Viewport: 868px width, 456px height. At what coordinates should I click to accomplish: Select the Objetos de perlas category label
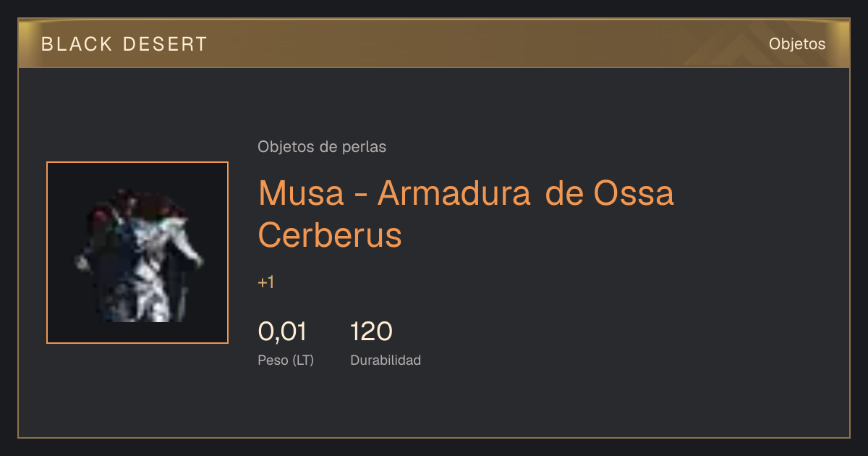[x=322, y=147]
